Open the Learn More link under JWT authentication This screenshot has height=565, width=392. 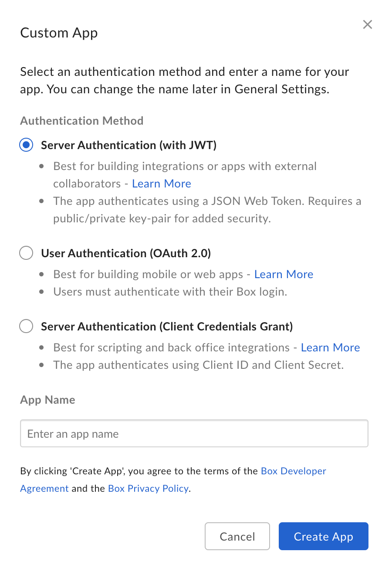pos(161,183)
